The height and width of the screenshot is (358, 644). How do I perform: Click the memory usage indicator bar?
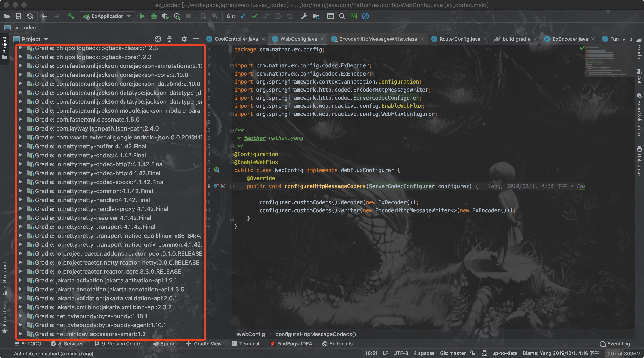click(x=623, y=353)
